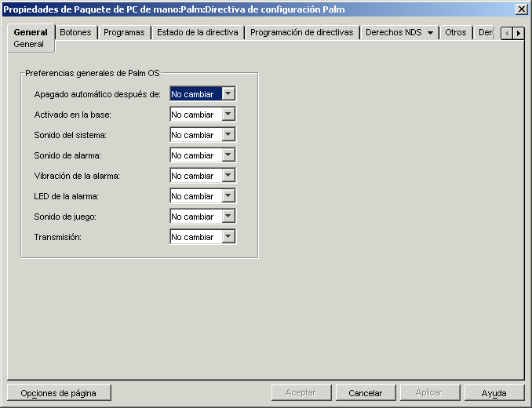The image size is (532, 408).
Task: Click the General tab
Action: click(x=31, y=32)
